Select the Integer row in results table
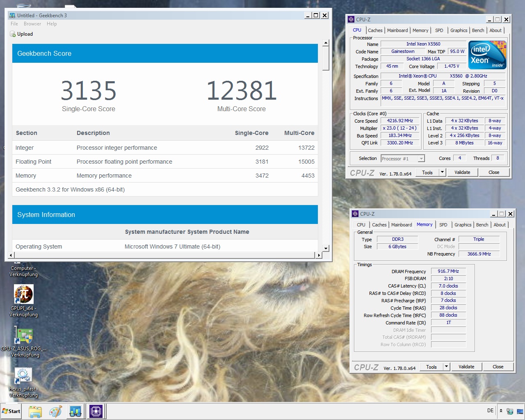This screenshot has width=525, height=420. pos(165,148)
